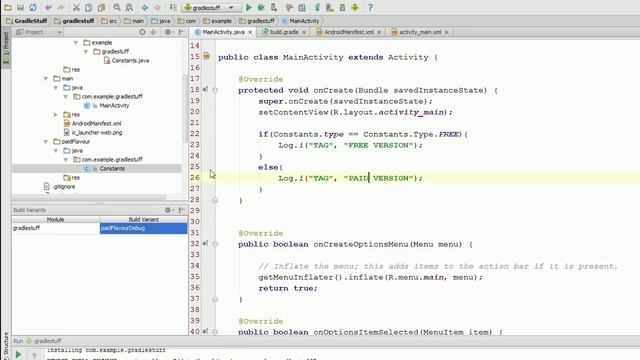Viewport: 640px width, 360px height.
Task: Open Settings wrench toolbar icon
Action: [289, 7]
